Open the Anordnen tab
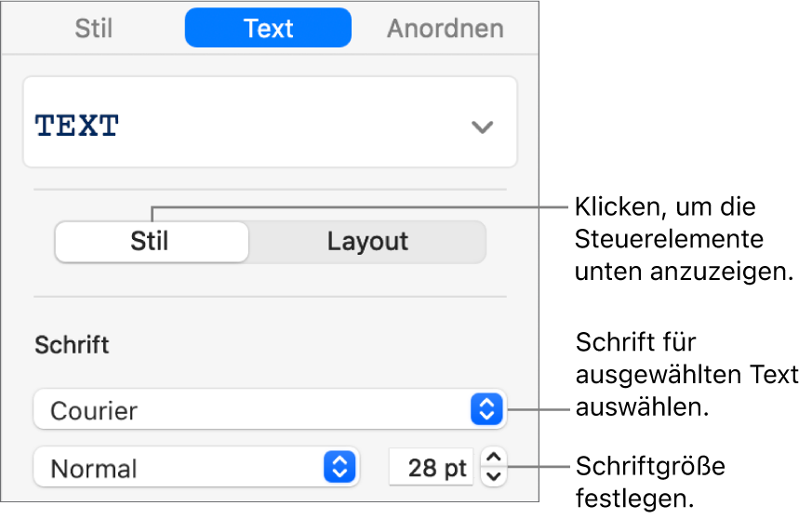The image size is (812, 519). pyautogui.click(x=445, y=29)
